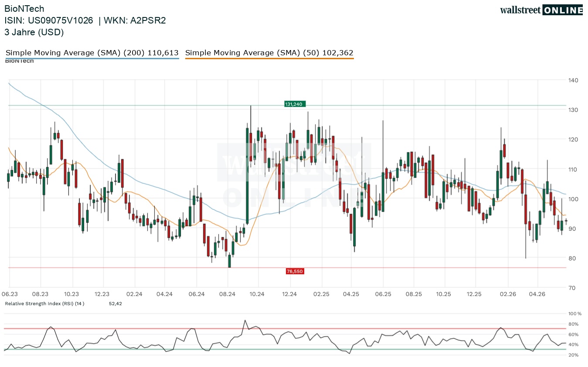Click the 12.25 date axis label

[x=474, y=294]
